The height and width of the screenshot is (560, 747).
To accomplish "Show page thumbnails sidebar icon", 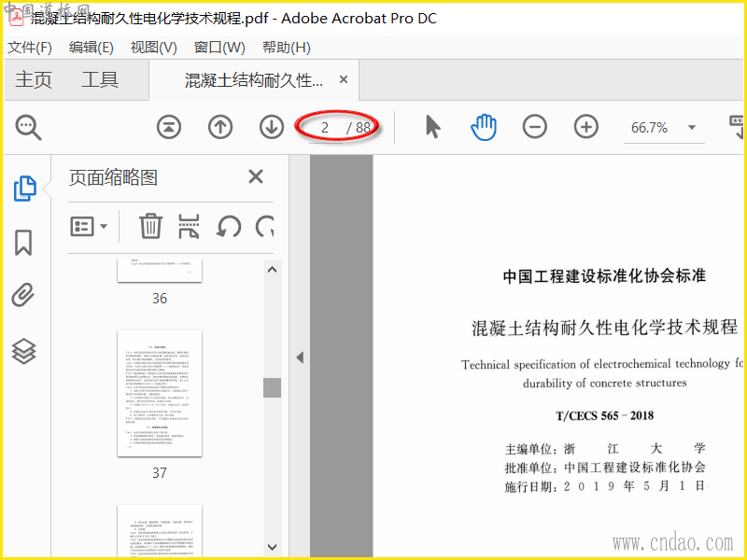I will click(24, 189).
